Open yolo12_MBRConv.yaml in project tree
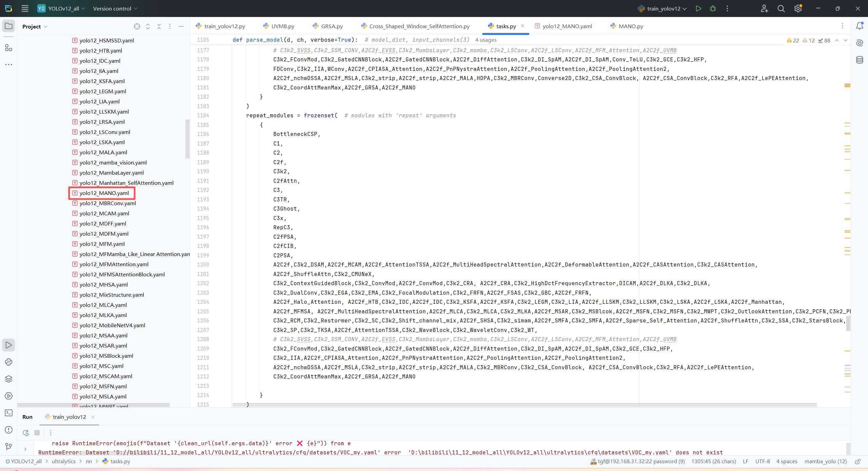 pos(107,203)
